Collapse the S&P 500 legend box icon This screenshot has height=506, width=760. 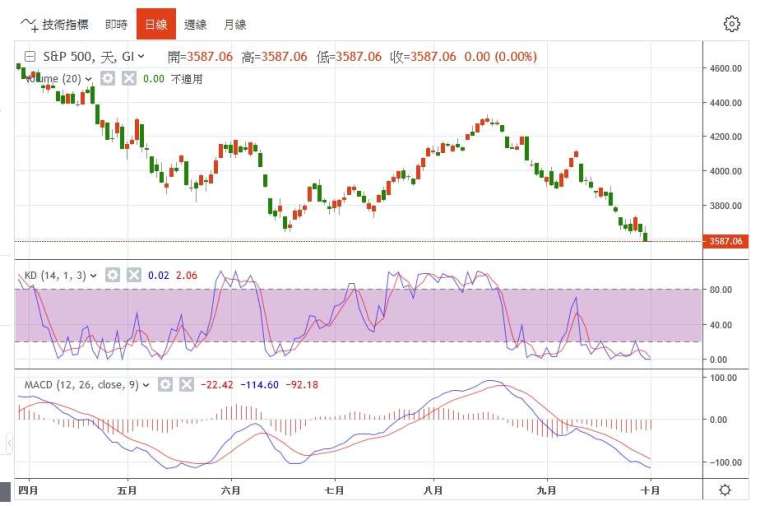coord(30,57)
